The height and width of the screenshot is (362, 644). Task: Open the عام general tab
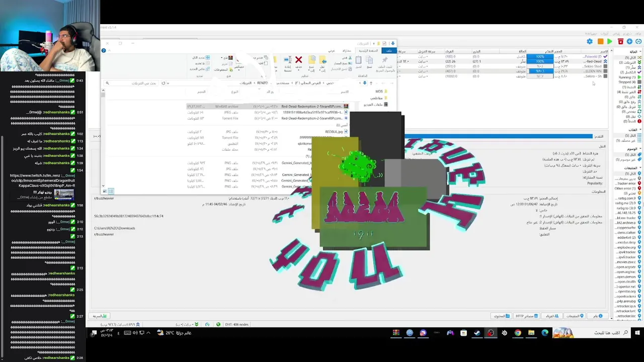(x=598, y=316)
